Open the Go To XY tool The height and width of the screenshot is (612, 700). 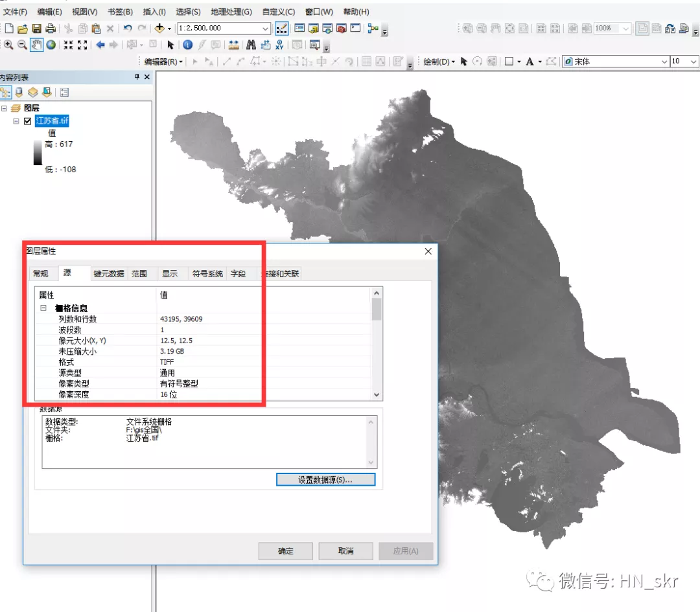[x=279, y=45]
